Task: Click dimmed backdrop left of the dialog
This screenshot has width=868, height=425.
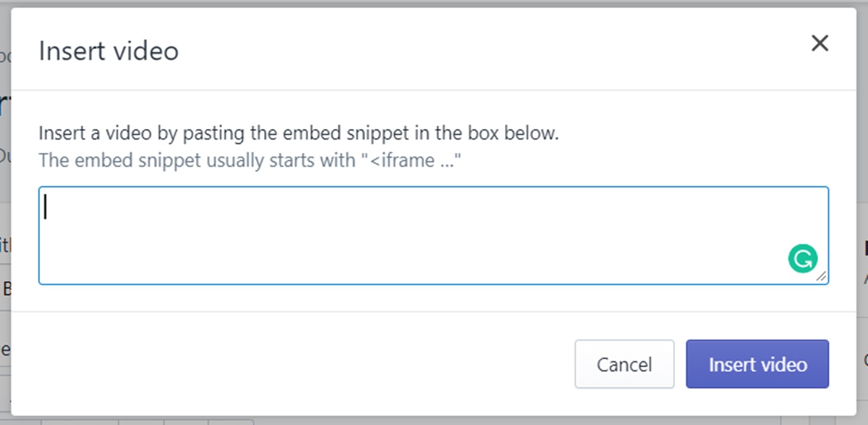Action: coord(5,217)
